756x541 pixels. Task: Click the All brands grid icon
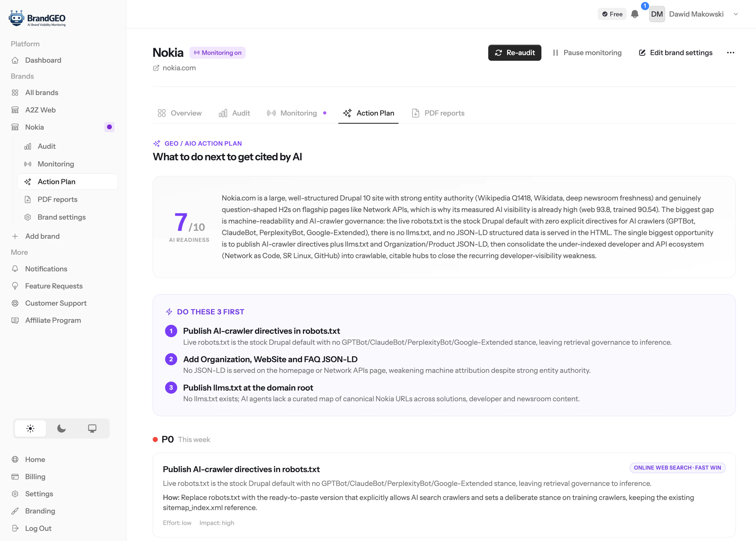tap(15, 93)
